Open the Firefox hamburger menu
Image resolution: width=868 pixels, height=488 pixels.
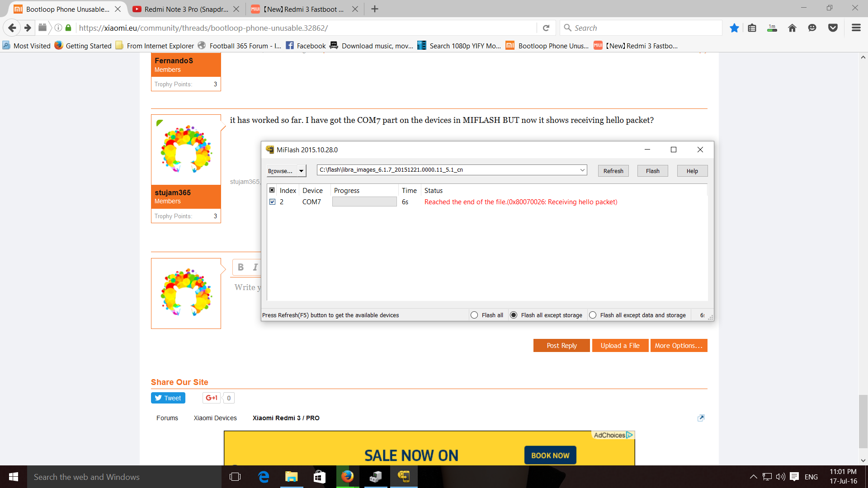856,28
